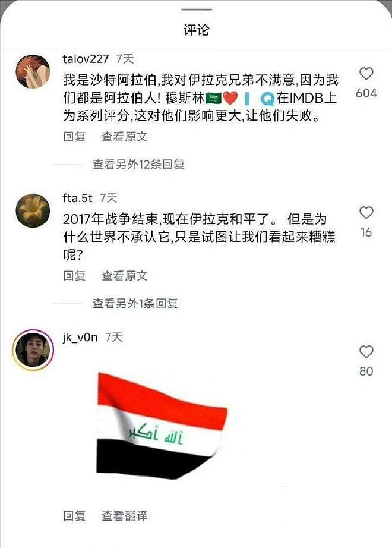
Task: View translation of jk_v0n's comment
Action: coord(124,516)
